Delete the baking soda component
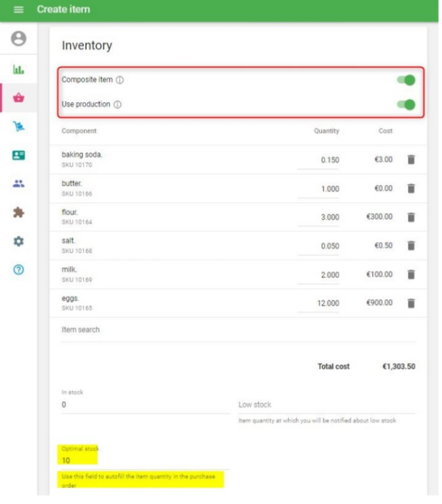Viewport: 442px width, 504px height. point(411,159)
